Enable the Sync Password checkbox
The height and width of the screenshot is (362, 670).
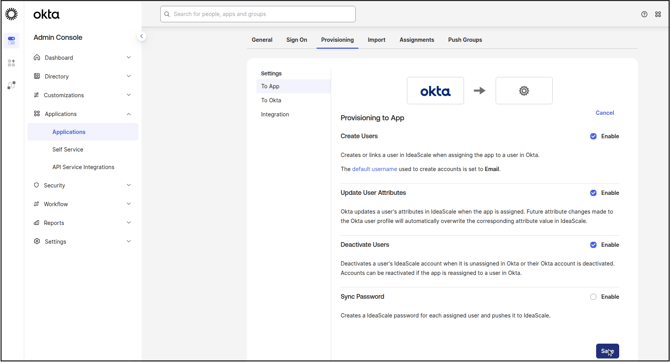(x=593, y=297)
